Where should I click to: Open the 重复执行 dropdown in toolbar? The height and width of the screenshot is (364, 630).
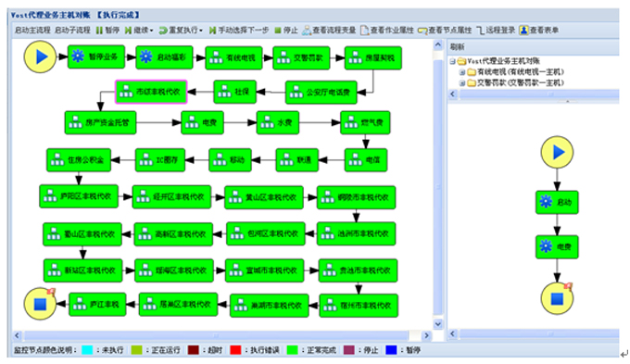181,31
